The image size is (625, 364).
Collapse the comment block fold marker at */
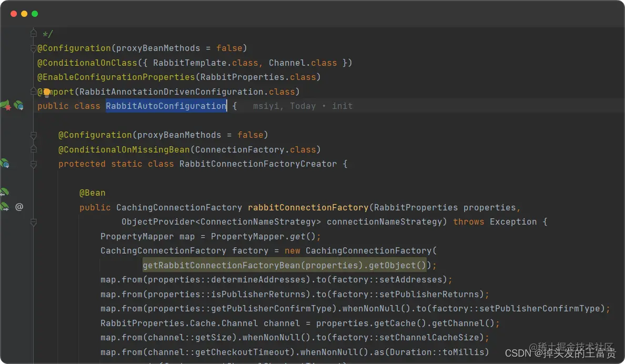click(x=34, y=33)
